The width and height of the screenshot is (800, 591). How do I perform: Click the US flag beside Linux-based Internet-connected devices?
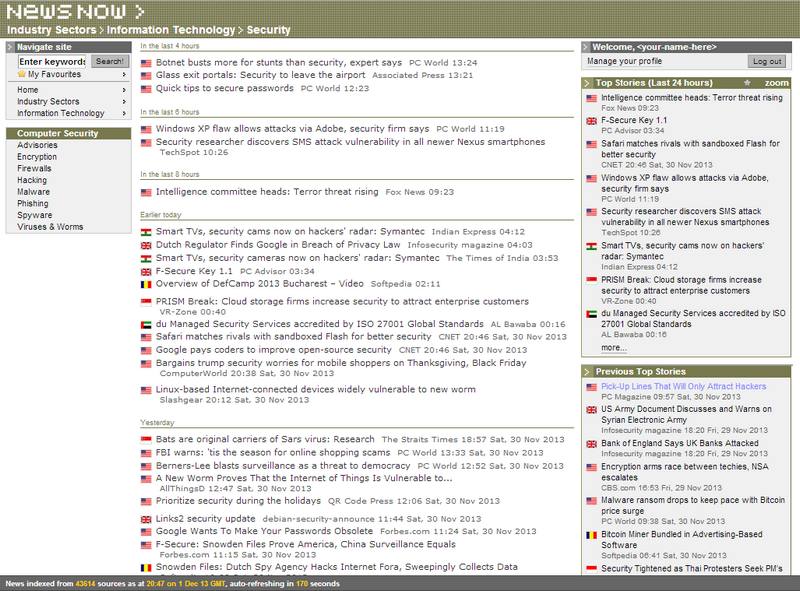coord(146,390)
